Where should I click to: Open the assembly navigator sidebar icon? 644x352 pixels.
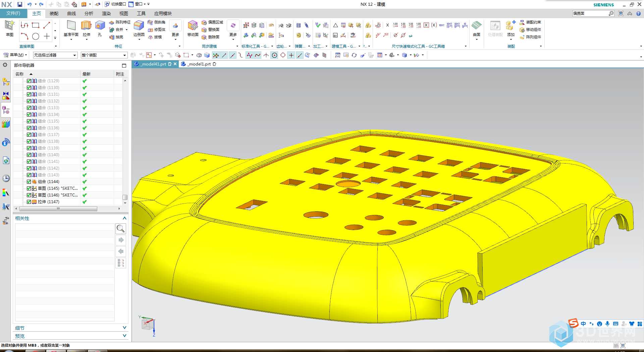tap(6, 82)
